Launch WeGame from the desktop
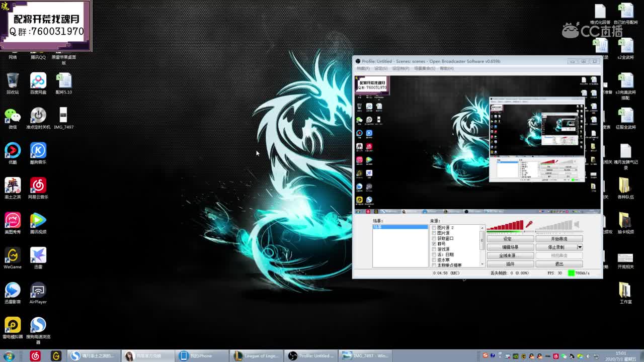Viewport: 644px width, 362px height. 13,258
